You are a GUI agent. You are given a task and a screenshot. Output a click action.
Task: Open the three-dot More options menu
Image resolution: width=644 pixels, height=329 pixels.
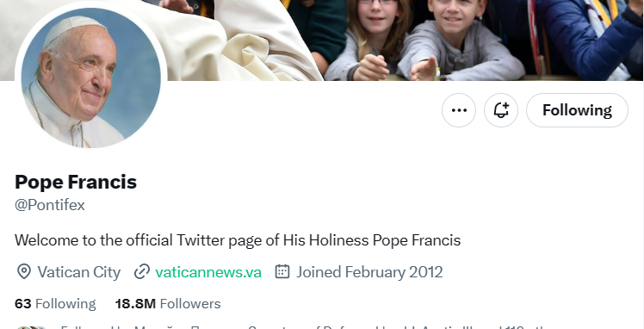point(459,110)
